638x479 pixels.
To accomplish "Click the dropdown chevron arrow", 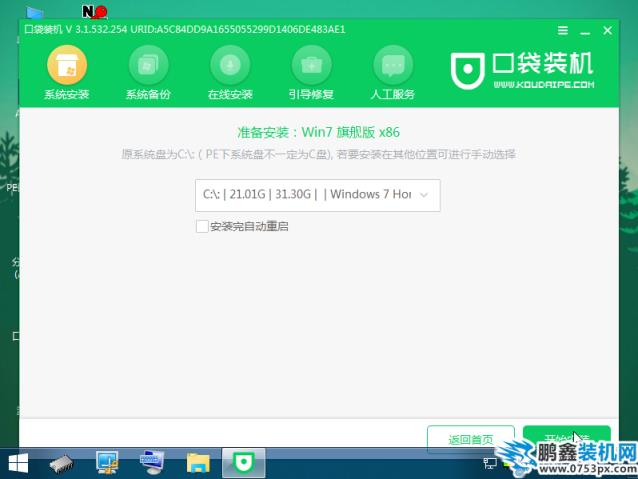I will pos(424,195).
